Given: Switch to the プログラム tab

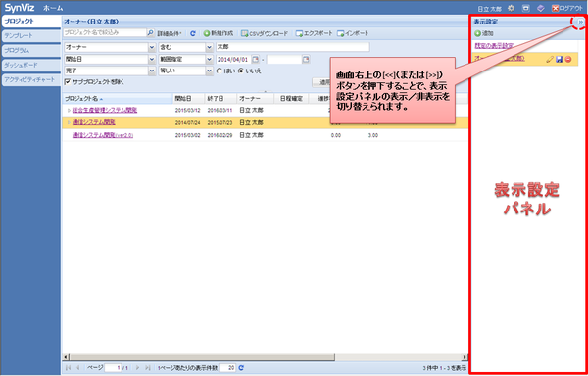Looking at the screenshot, I should click(30, 51).
